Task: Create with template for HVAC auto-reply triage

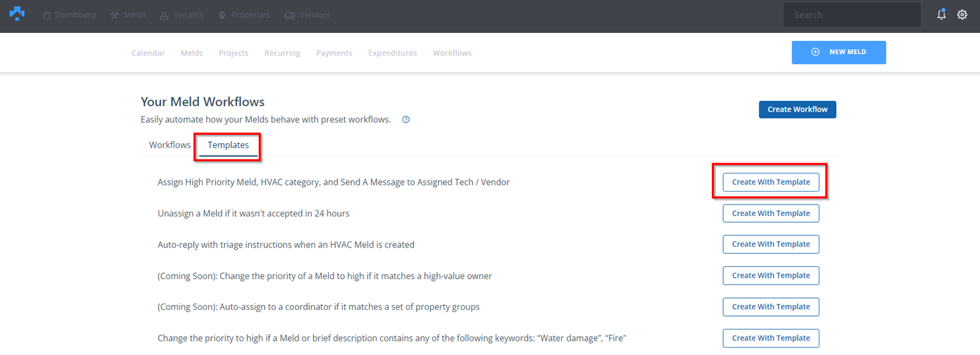Action: point(770,244)
